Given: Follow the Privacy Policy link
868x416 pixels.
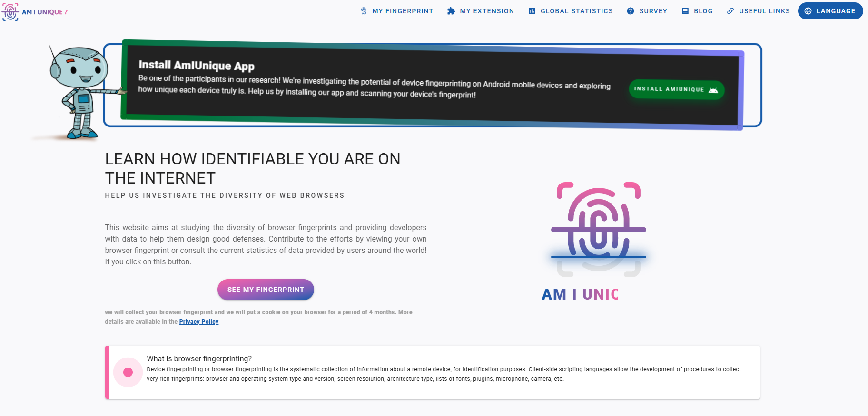Looking at the screenshot, I should click(198, 322).
